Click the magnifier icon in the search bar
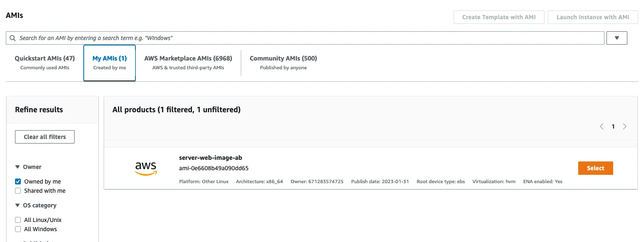This screenshot has width=644, height=242. [13, 38]
